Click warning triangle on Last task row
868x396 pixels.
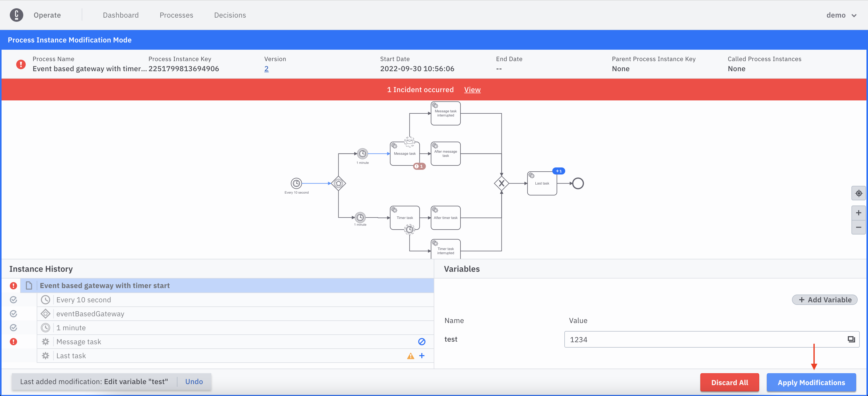[410, 356]
